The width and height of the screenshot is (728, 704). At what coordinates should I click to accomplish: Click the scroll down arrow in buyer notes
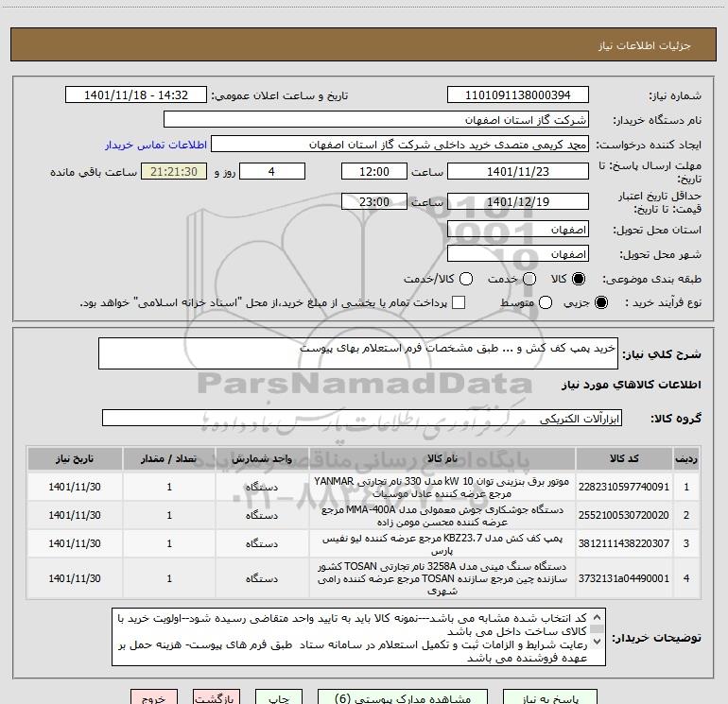click(598, 642)
